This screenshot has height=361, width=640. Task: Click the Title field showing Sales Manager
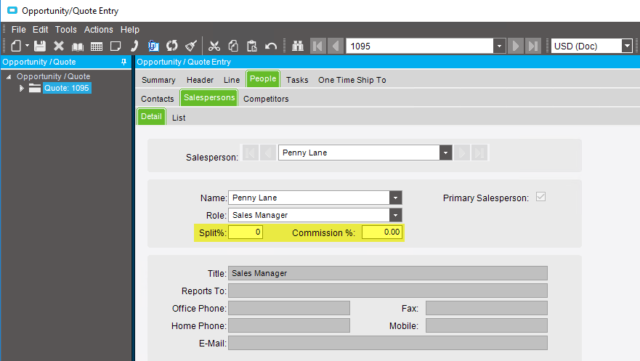(388, 273)
